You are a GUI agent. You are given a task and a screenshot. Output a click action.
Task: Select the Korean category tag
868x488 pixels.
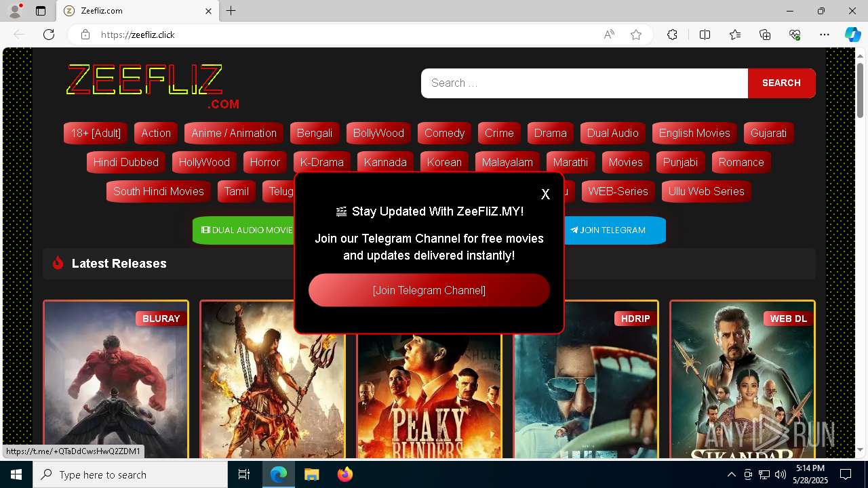444,162
